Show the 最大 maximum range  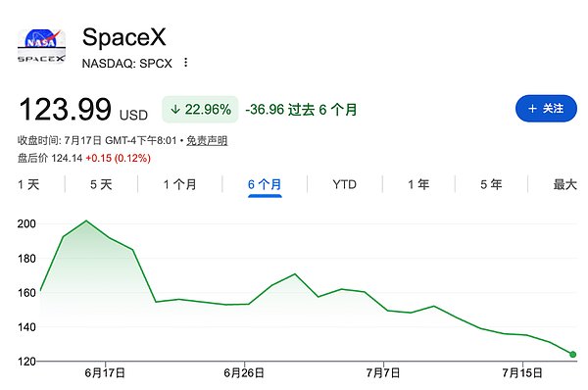tap(564, 184)
